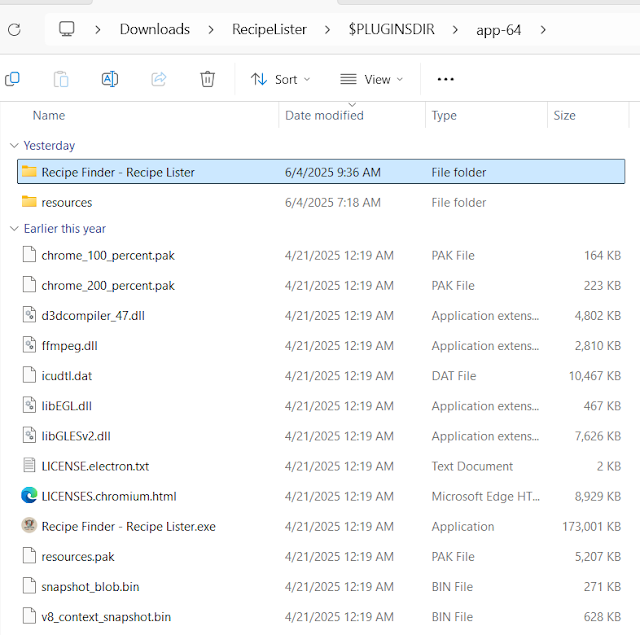Select the Recipe Finder - Recipe Lister folder icon
The width and height of the screenshot is (640, 635).
(29, 171)
